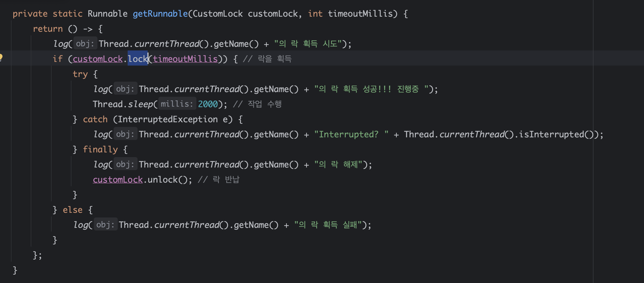This screenshot has width=644, height=283.
Task: Click the highlighted lock method call
Action: [138, 59]
